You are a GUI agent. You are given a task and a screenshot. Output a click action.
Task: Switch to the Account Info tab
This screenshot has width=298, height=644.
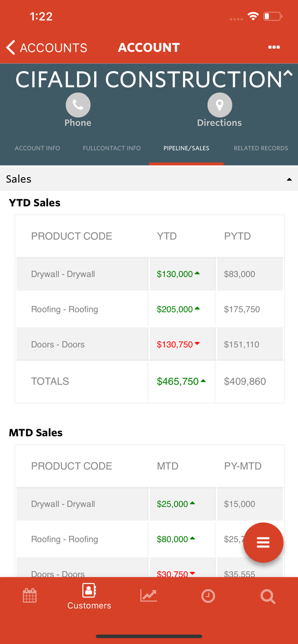[x=37, y=148]
